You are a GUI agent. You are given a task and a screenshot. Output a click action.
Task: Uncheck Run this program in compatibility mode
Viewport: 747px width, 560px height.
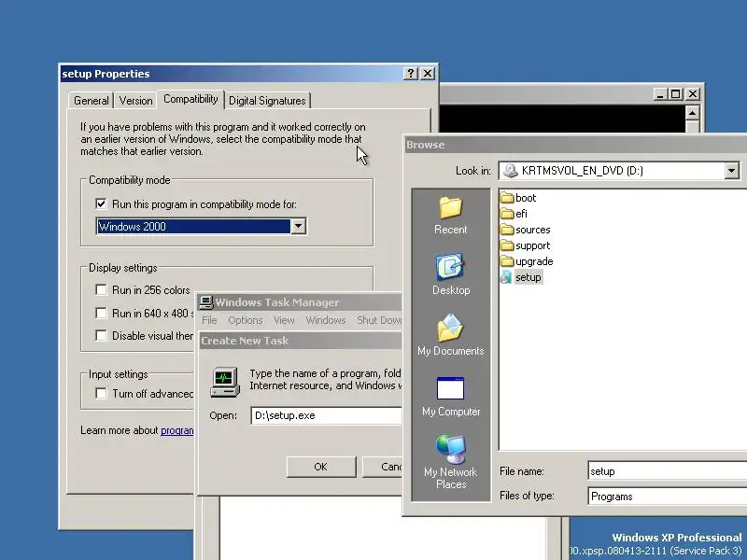pyautogui.click(x=101, y=204)
